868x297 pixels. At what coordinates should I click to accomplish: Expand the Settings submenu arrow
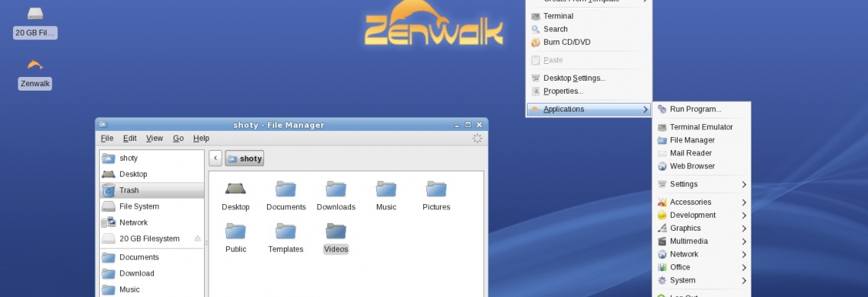tap(745, 184)
